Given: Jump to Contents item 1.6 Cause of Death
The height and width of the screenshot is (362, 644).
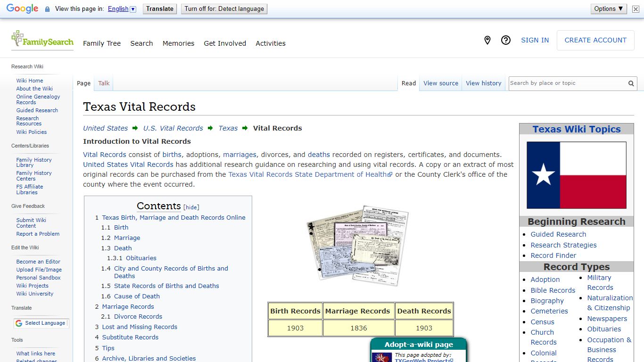Looking at the screenshot, I should 137,296.
